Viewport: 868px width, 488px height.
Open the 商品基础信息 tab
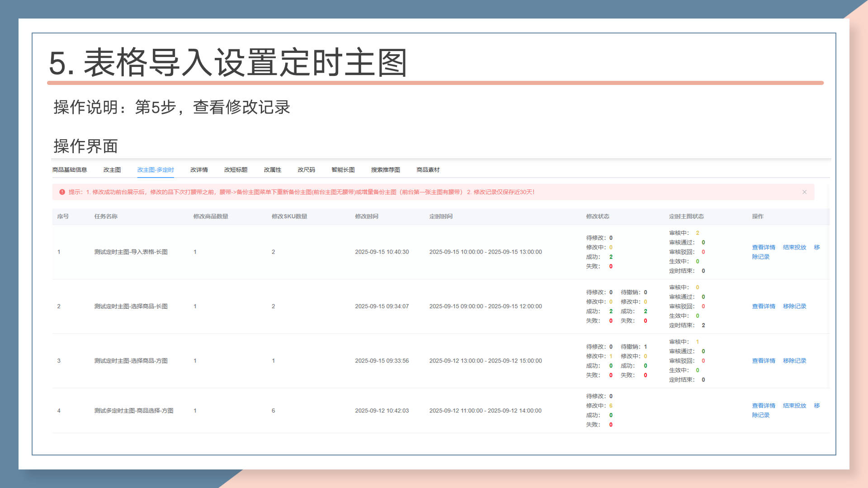click(x=70, y=170)
